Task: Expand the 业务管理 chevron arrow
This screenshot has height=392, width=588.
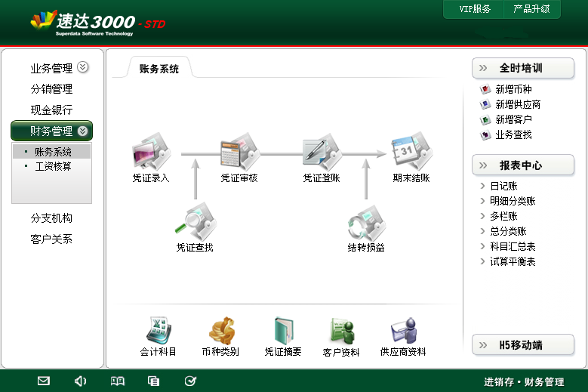Action: click(x=82, y=67)
